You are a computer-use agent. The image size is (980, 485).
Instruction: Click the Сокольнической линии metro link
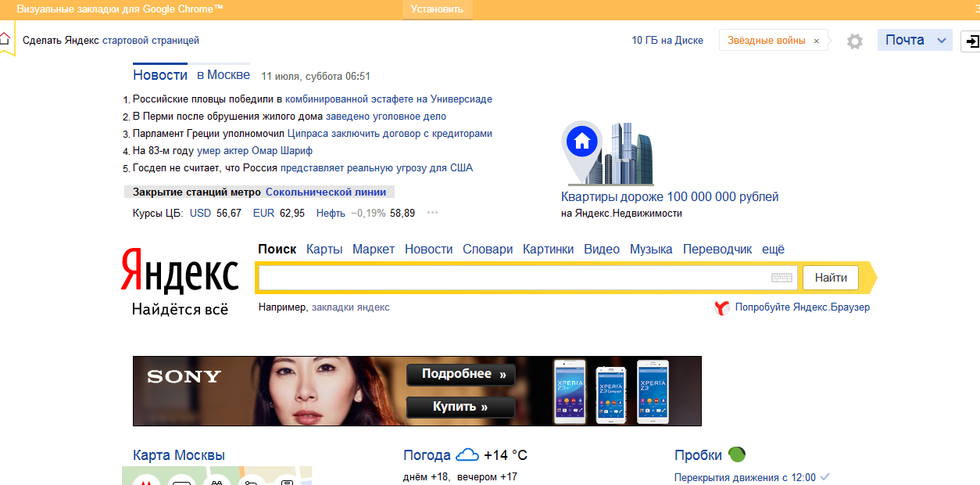326,192
